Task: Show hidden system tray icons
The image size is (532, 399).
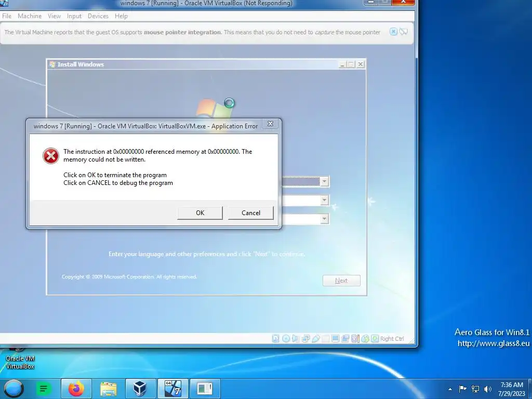Action: tap(450, 389)
